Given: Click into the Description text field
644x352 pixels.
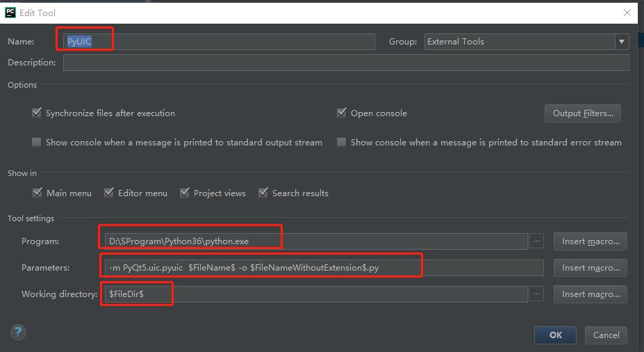Looking at the screenshot, I should click(x=346, y=63).
